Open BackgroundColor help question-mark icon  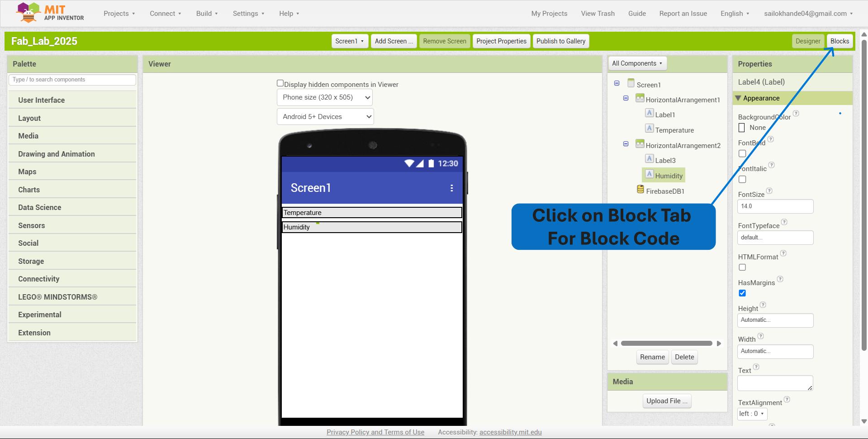pos(796,114)
